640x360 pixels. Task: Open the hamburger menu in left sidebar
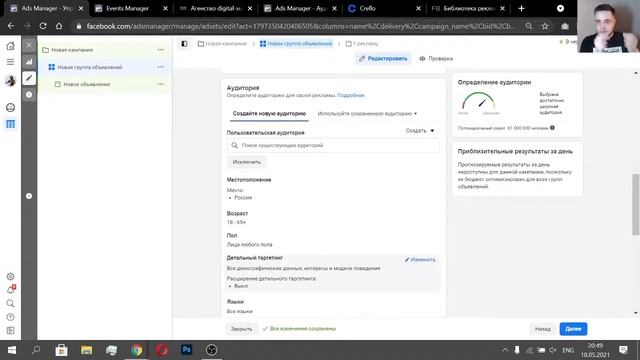pyautogui.click(x=11, y=62)
